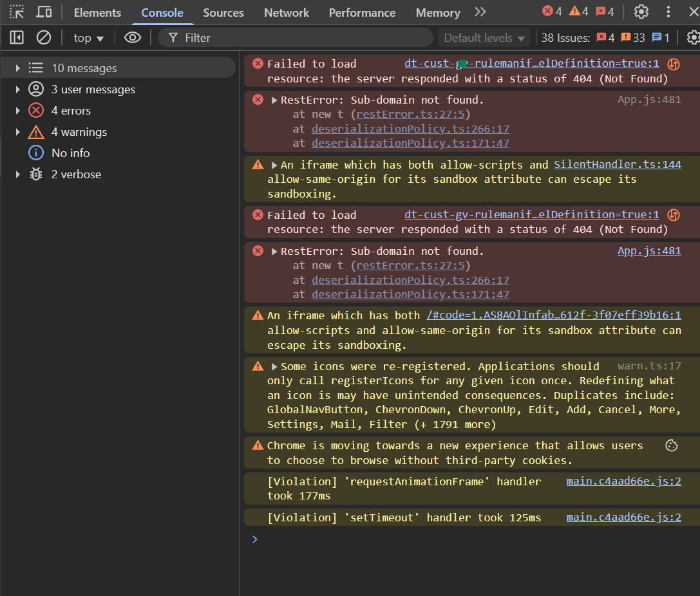
Task: Activate the inspect element picker icon
Action: (17, 12)
